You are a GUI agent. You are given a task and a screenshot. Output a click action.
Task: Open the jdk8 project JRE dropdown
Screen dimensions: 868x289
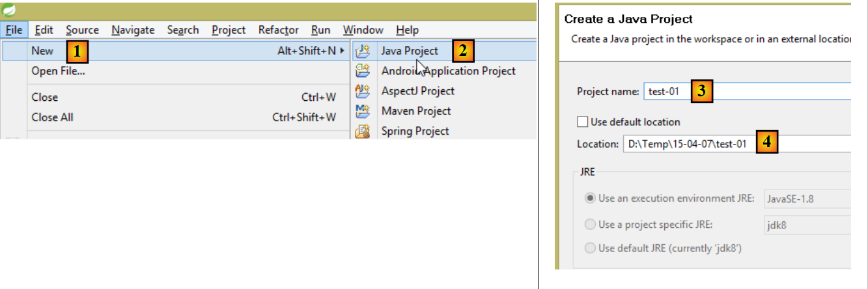[806, 225]
